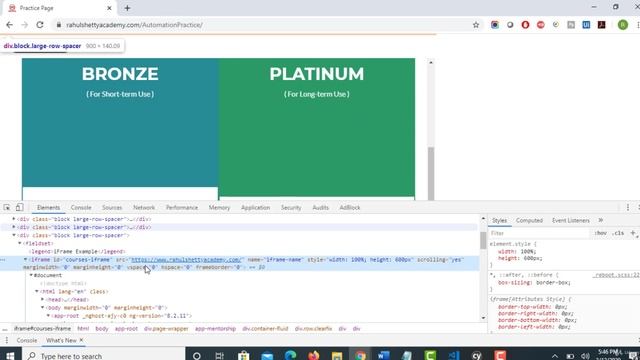640x360 pixels.
Task: Select the Computed pane tab
Action: click(529, 220)
